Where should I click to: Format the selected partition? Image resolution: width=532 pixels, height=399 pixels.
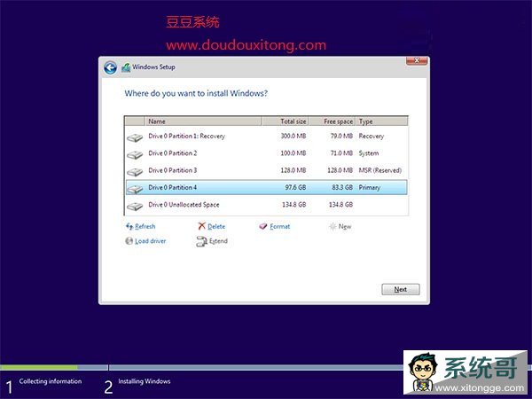point(280,226)
